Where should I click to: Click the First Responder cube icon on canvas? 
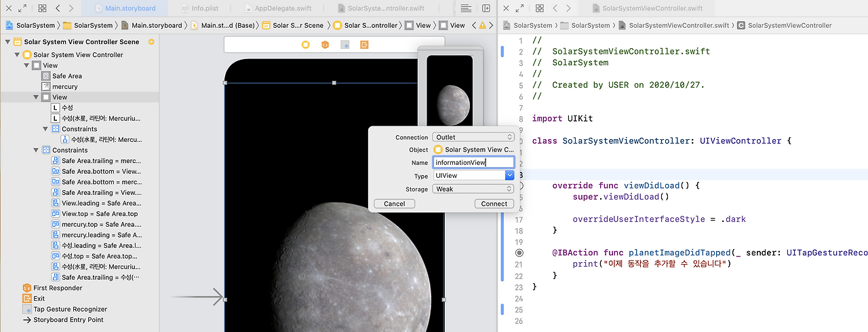click(325, 44)
